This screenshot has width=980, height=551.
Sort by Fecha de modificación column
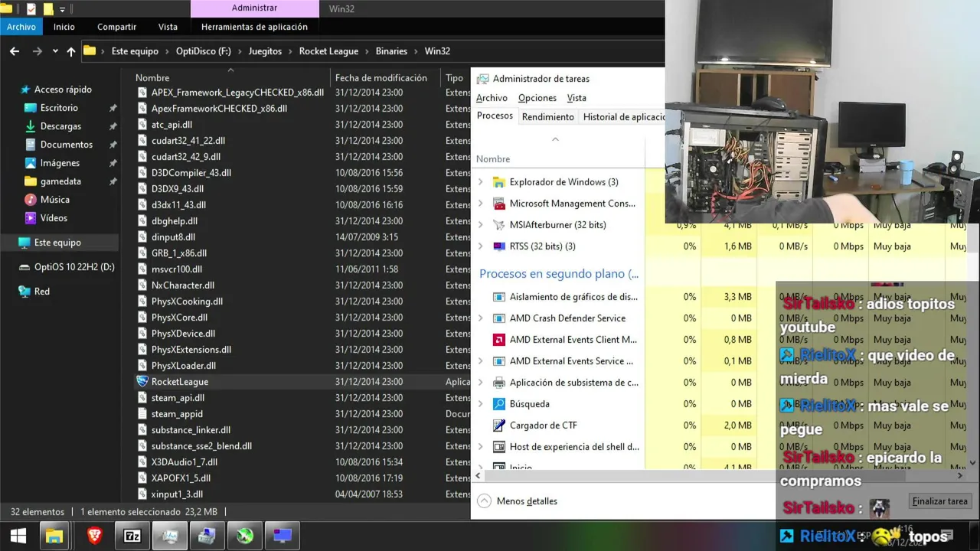[381, 78]
